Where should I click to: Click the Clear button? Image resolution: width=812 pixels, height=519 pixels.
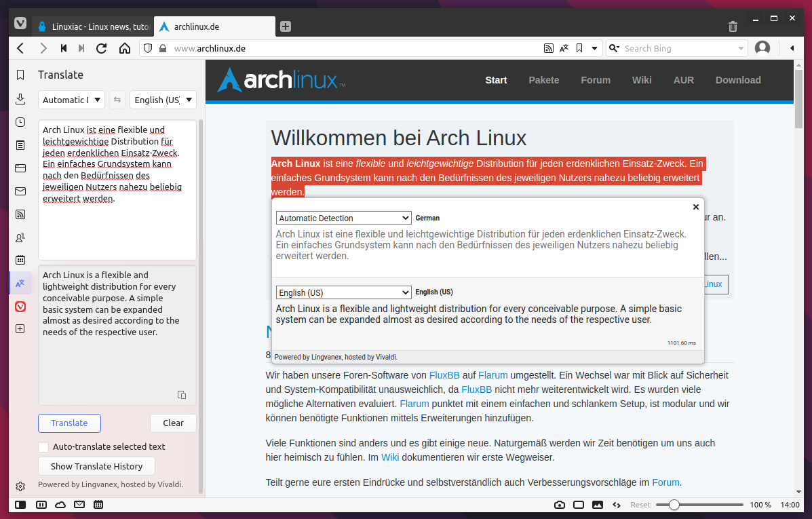point(173,423)
